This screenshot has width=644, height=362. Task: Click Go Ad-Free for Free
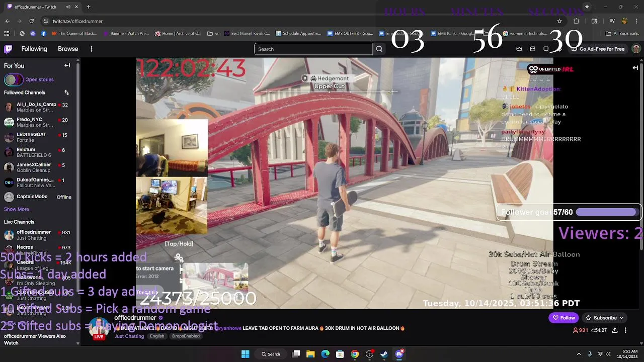[x=598, y=49]
